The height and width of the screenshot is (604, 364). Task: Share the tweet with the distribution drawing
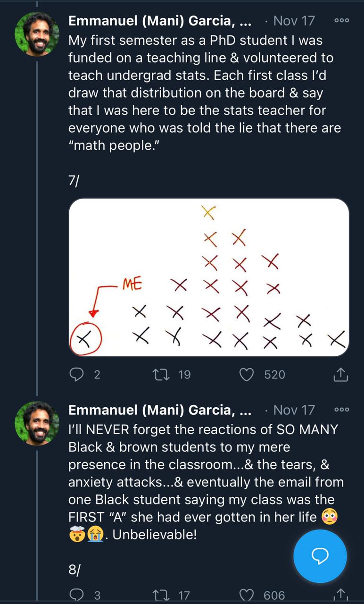340,375
